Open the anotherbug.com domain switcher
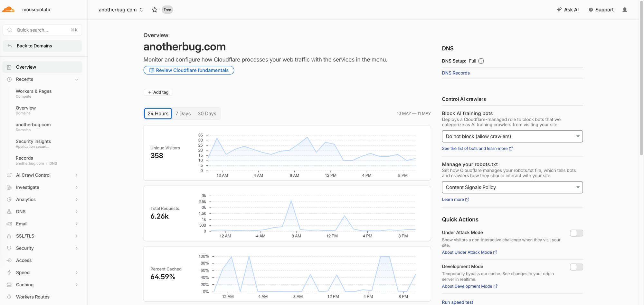The height and width of the screenshot is (305, 644). pyautogui.click(x=121, y=10)
